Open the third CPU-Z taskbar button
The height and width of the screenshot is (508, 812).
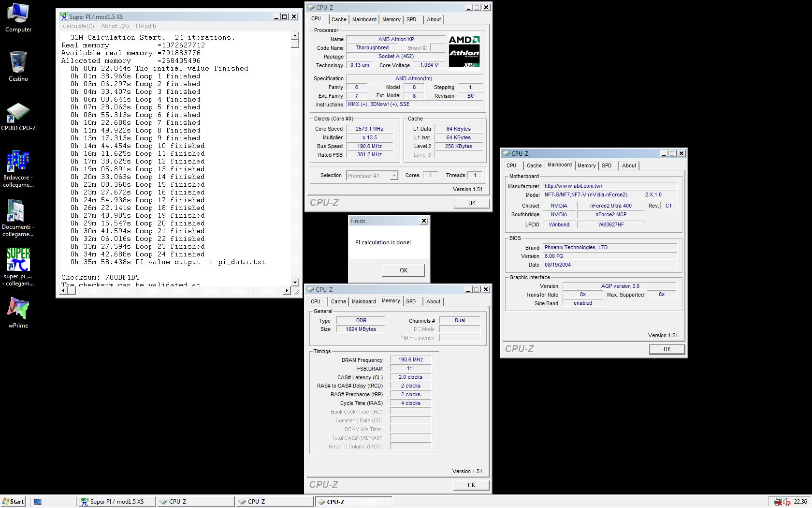pos(353,502)
